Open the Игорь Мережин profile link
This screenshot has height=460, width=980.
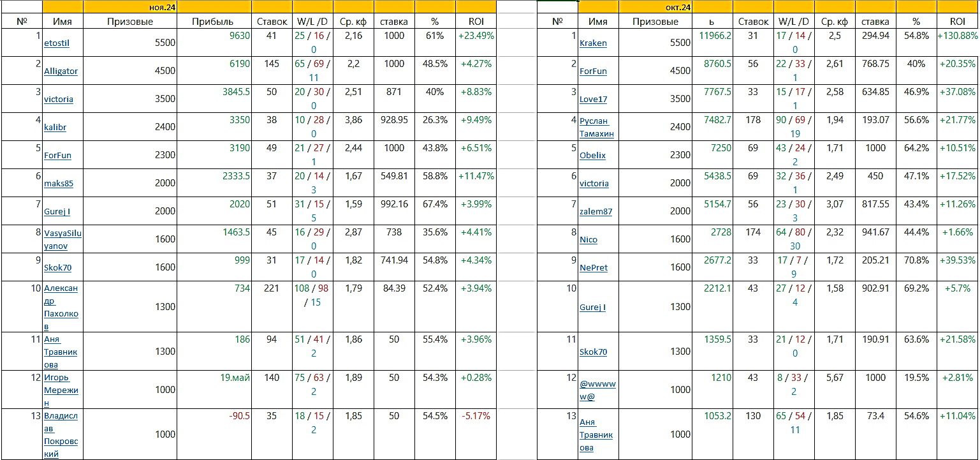(61, 390)
